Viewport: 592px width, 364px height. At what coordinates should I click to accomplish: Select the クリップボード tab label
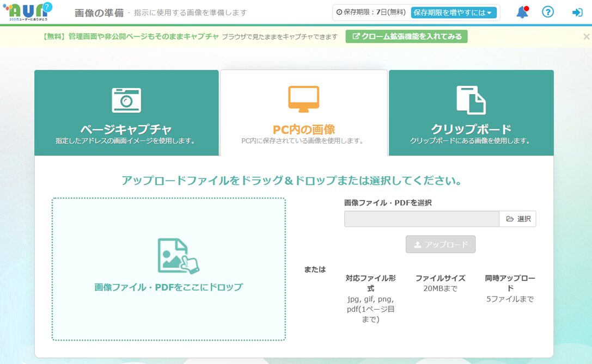pos(471,129)
